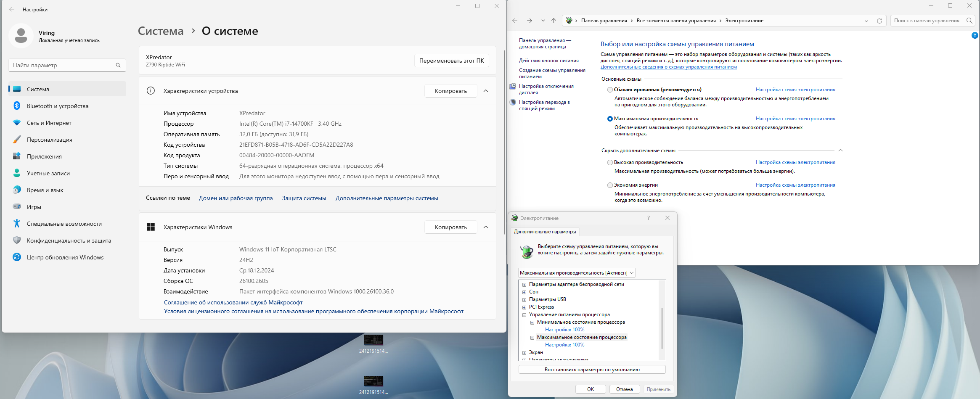Click the 100% value under Максимальное состояние процессора
The image size is (980, 399).
[578, 345]
